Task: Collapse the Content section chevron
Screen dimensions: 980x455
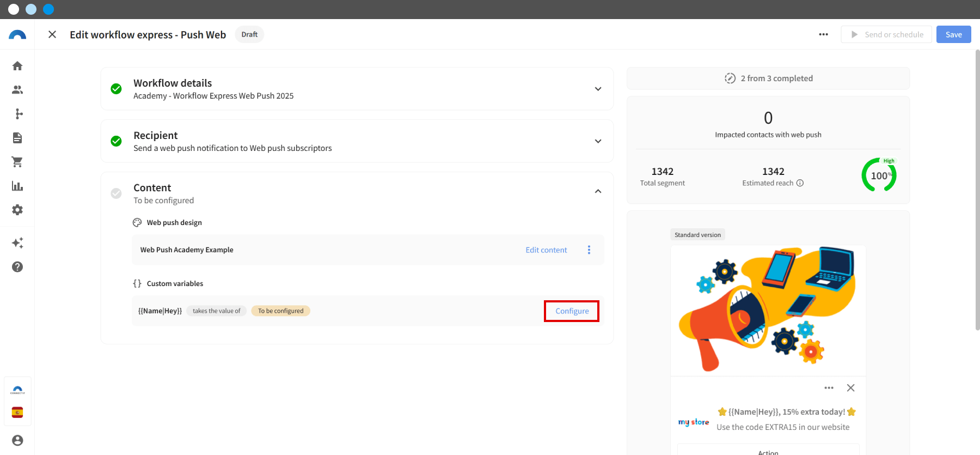Action: (598, 191)
